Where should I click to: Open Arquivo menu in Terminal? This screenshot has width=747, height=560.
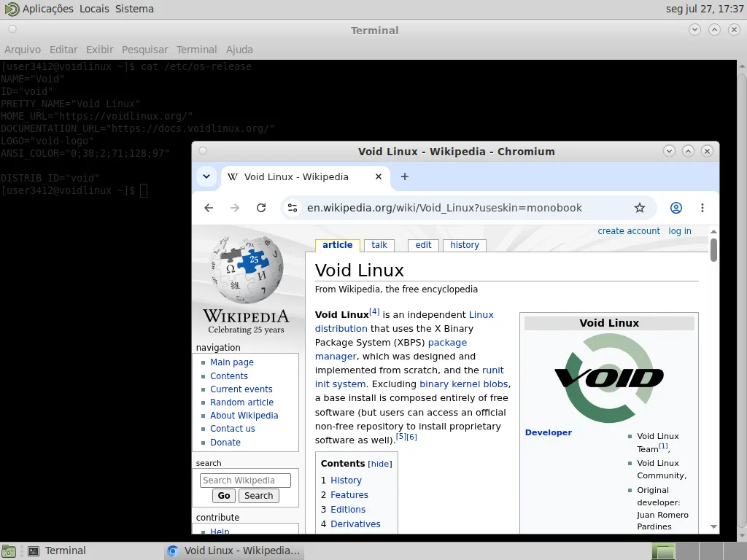[x=23, y=50]
